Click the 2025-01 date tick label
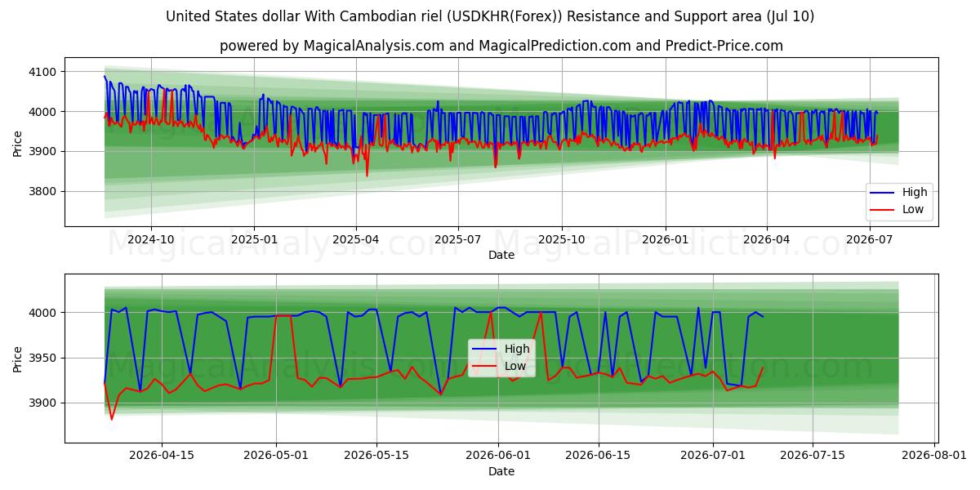 254,239
